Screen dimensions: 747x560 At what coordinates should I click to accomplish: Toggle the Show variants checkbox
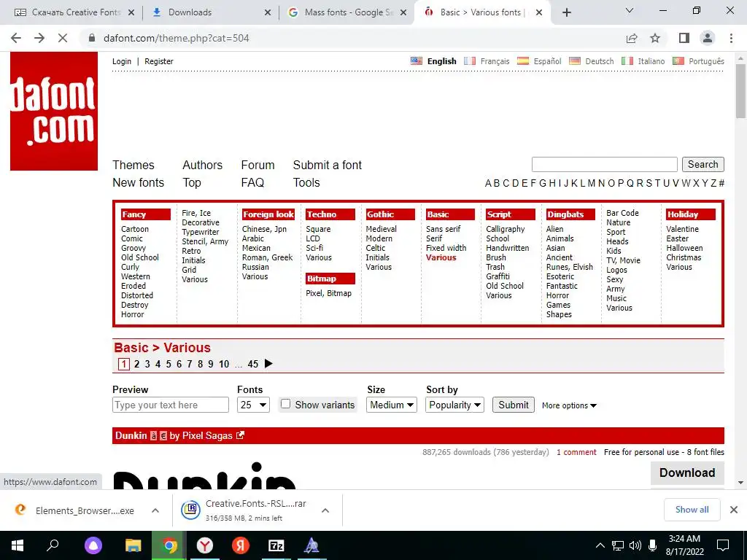(x=285, y=404)
